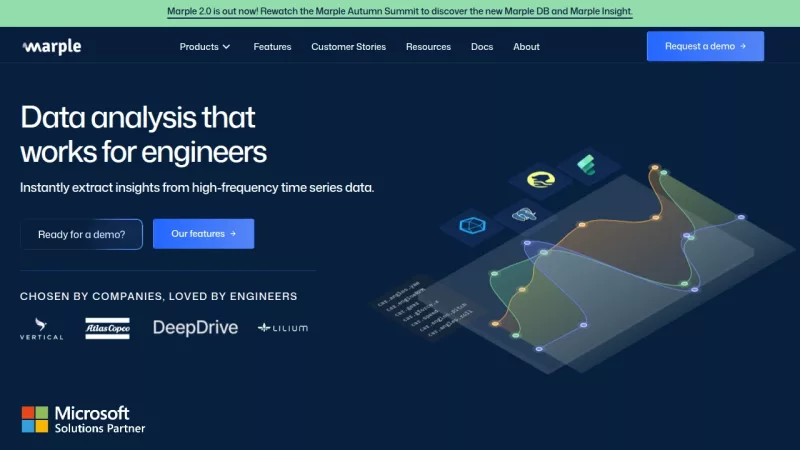Click the Lilium logo
The height and width of the screenshot is (450, 800).
click(x=283, y=328)
